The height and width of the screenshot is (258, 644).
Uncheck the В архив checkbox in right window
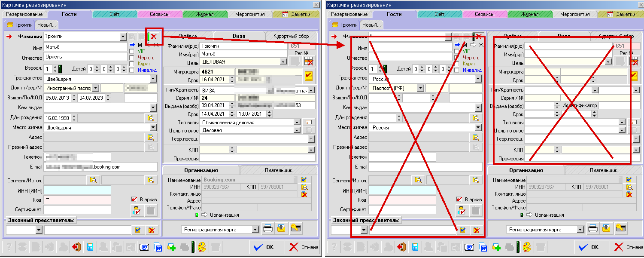tap(459, 200)
